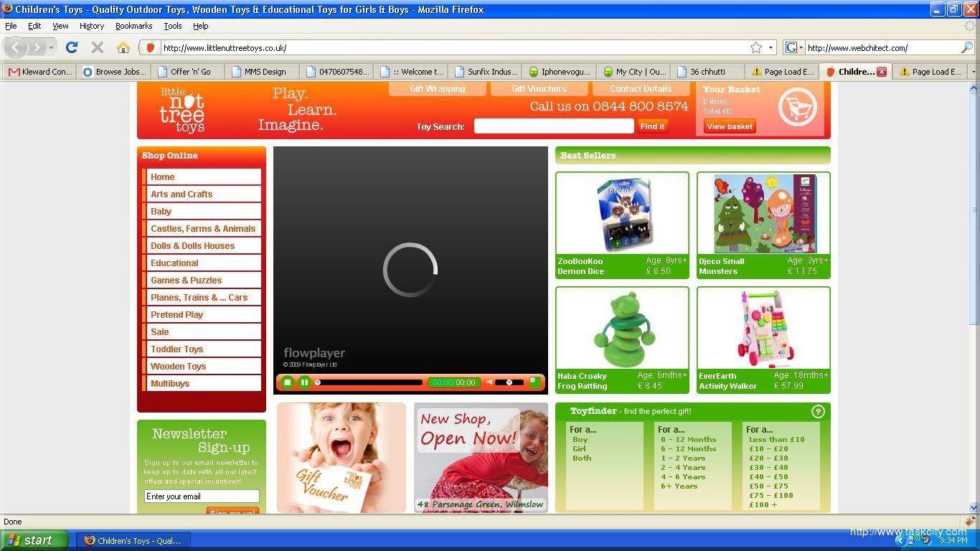Click the flowplayer volume slider
The image size is (980, 551).
509,382
